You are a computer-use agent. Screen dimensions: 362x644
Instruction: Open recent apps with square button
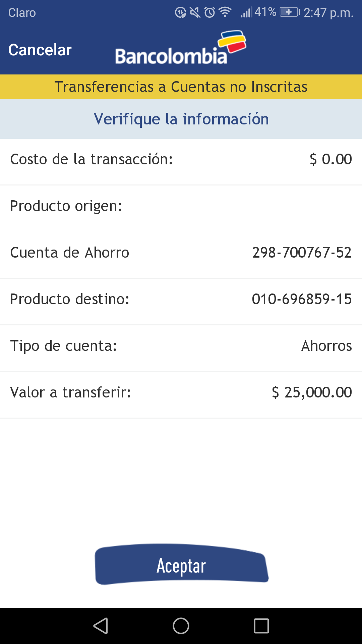click(261, 626)
